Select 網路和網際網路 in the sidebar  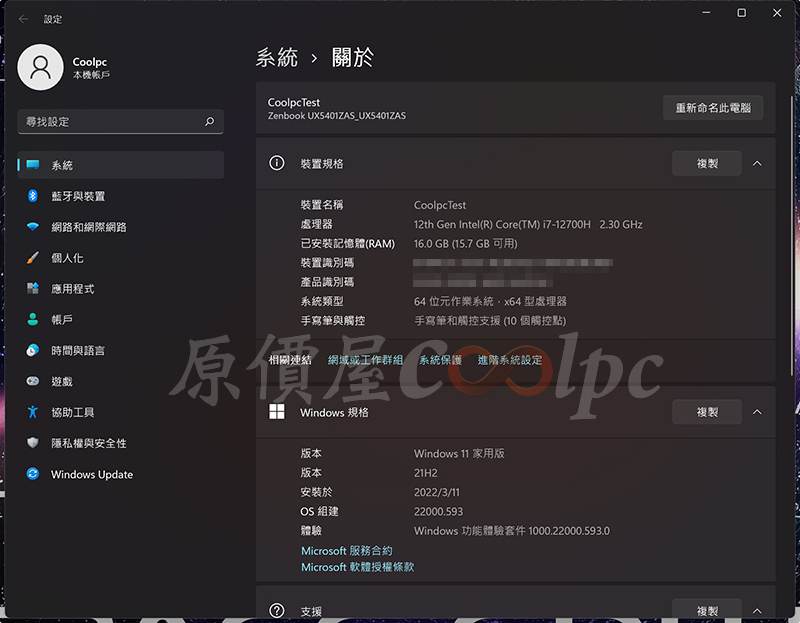[x=120, y=227]
